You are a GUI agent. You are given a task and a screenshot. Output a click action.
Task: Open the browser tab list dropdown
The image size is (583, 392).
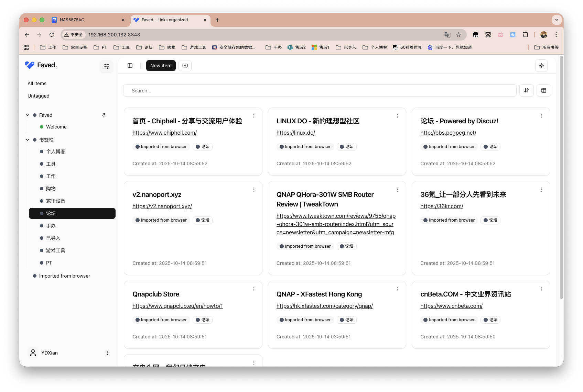click(x=557, y=20)
